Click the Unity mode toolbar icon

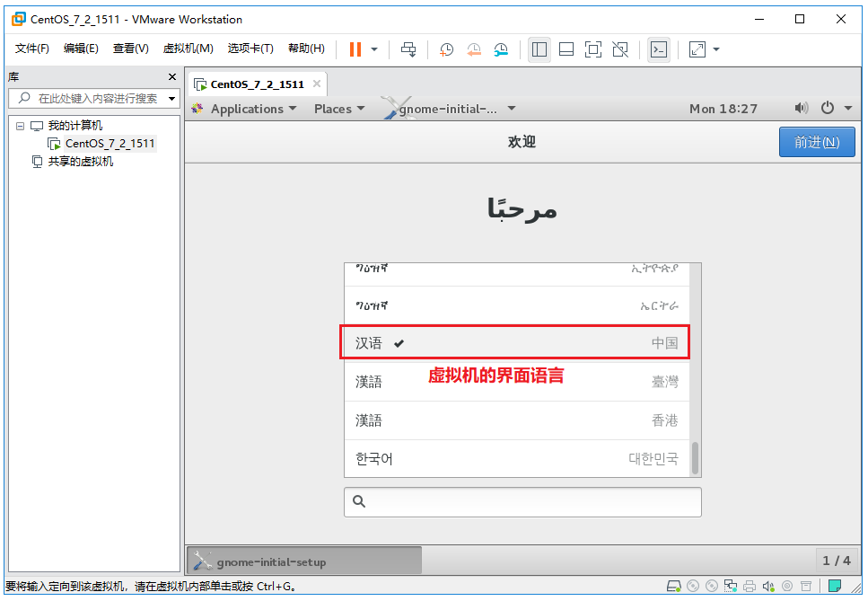(620, 49)
